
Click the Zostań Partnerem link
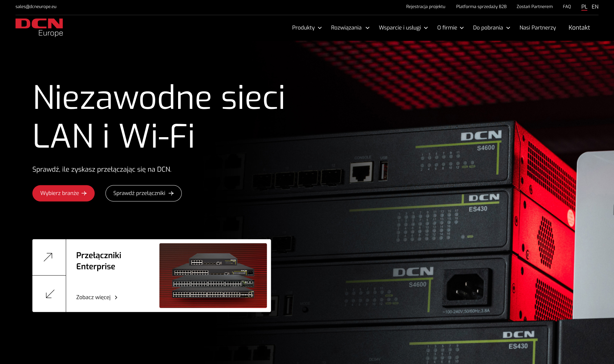[534, 7]
